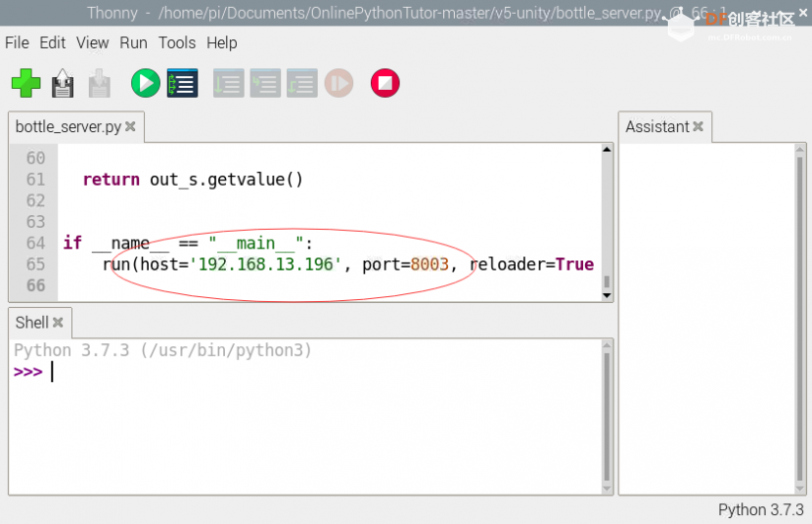Click line number 61 in the gutter
812x524 pixels.
click(x=36, y=180)
